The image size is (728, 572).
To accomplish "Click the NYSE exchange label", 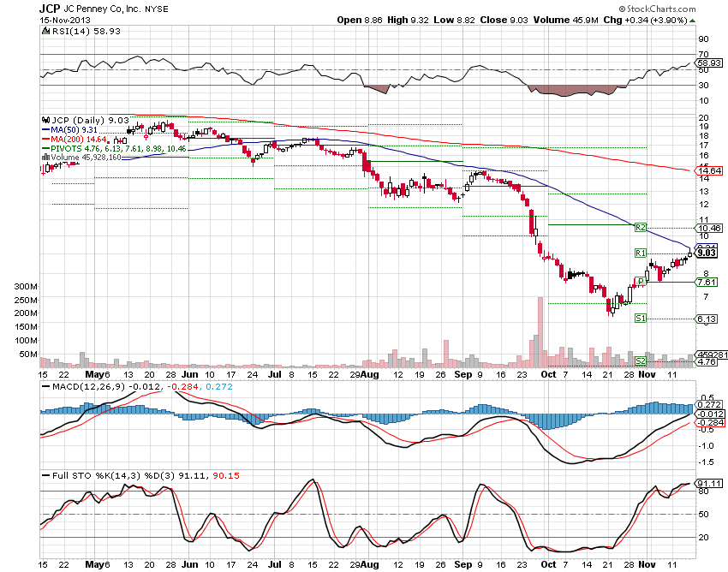I will 157,9.
